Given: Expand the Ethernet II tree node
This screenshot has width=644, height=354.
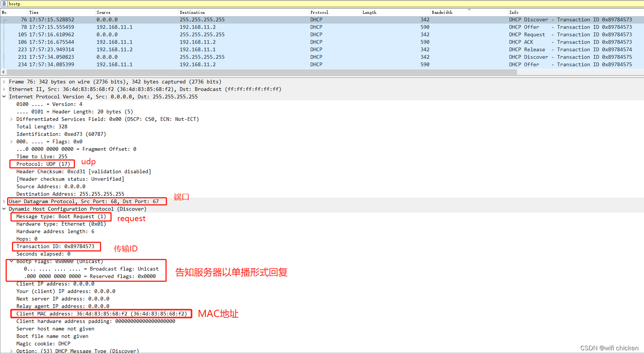Looking at the screenshot, I should tap(4, 89).
